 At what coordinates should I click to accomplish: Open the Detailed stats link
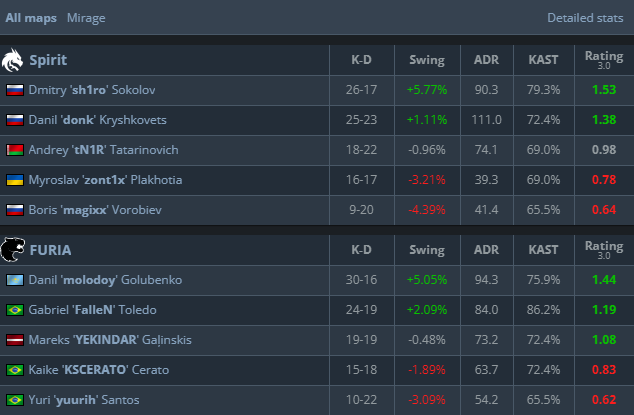(x=585, y=18)
